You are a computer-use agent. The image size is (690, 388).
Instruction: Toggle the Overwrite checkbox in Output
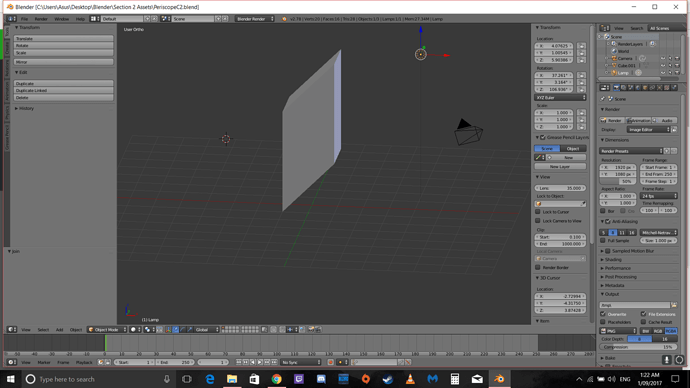[603, 314]
